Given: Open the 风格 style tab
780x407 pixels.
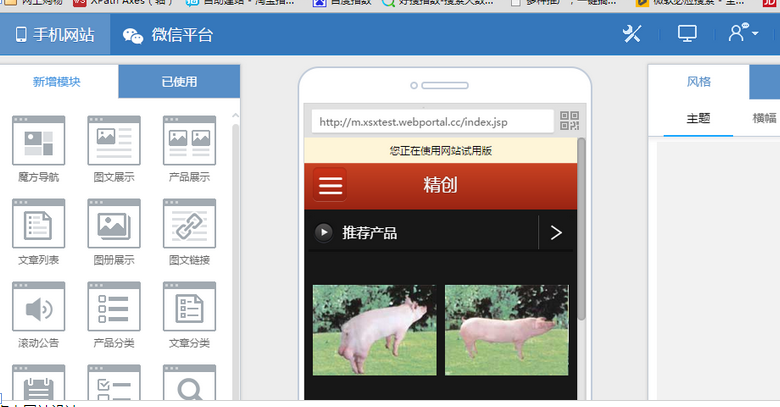Looking at the screenshot, I should (x=698, y=82).
